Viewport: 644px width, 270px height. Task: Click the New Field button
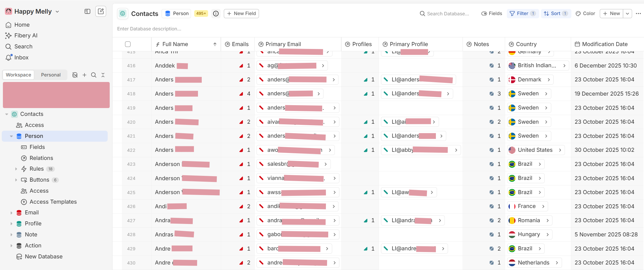[241, 13]
